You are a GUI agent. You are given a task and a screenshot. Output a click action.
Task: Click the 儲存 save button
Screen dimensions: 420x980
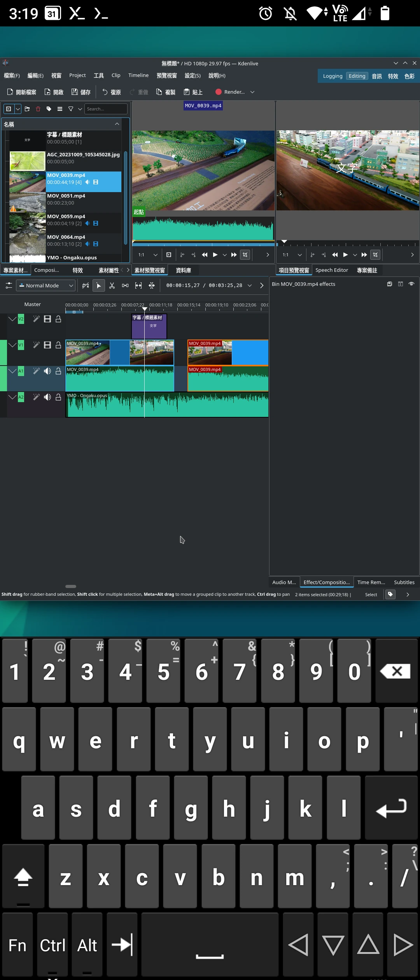[x=81, y=92]
